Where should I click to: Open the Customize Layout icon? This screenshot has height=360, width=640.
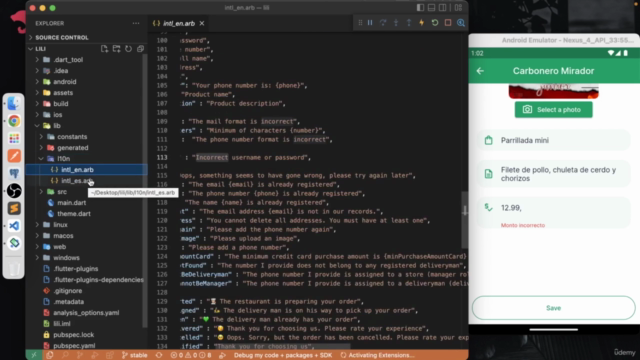pos(458,8)
